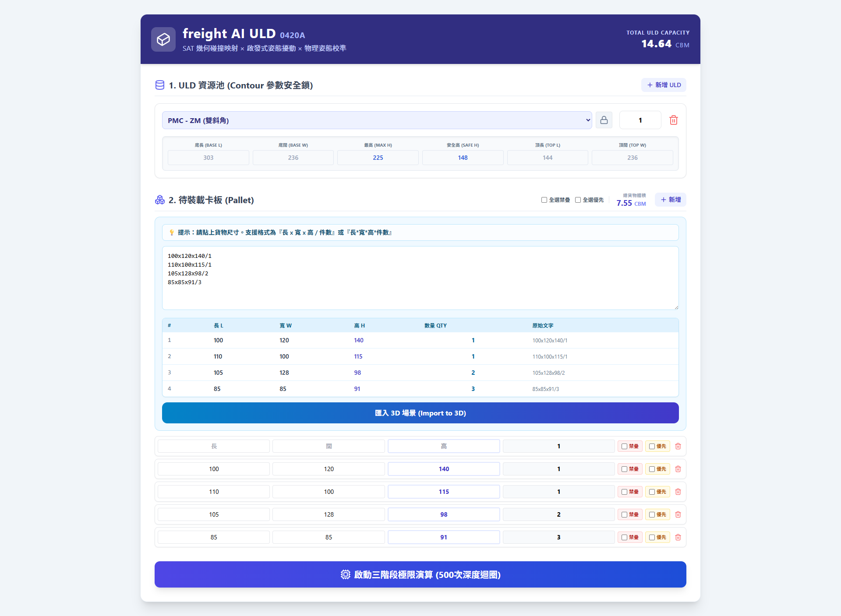Check the 全選優先 checkbox
841x616 pixels.
[578, 200]
